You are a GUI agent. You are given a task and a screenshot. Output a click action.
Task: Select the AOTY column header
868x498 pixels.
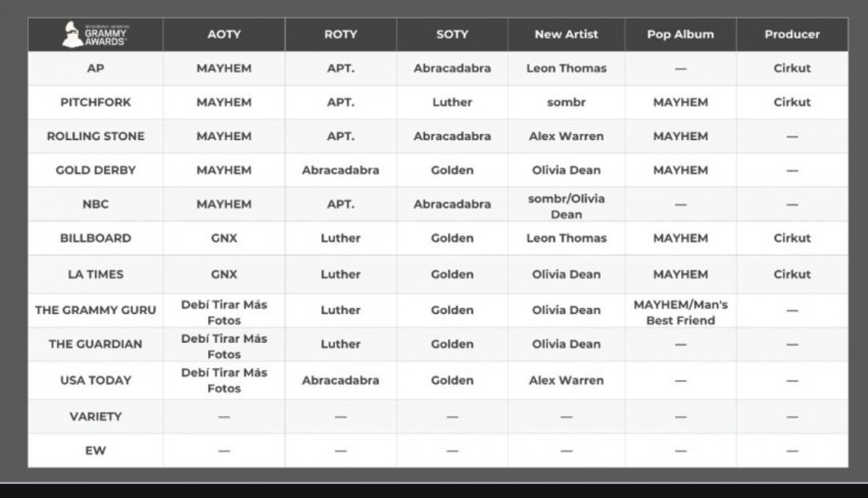tap(224, 35)
